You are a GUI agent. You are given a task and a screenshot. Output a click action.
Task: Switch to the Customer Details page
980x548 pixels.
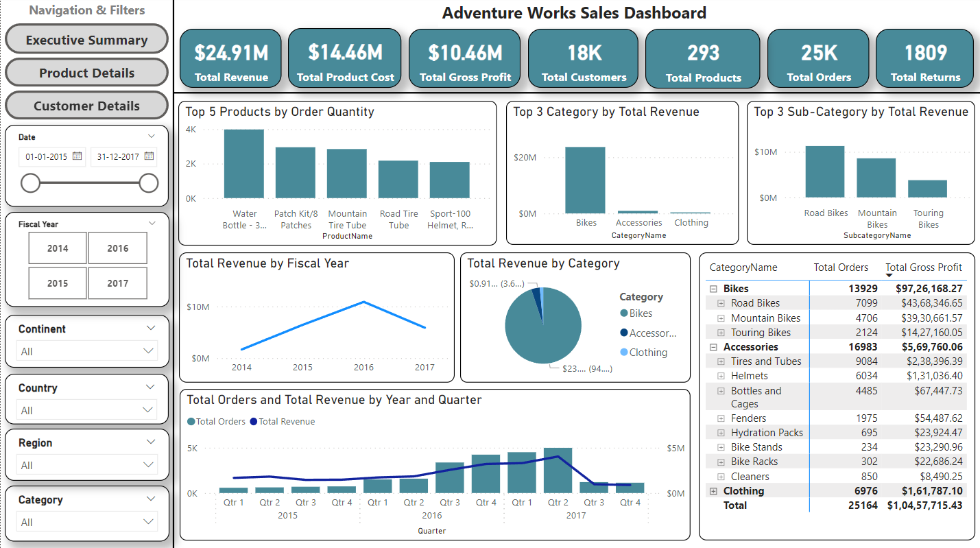pos(86,106)
